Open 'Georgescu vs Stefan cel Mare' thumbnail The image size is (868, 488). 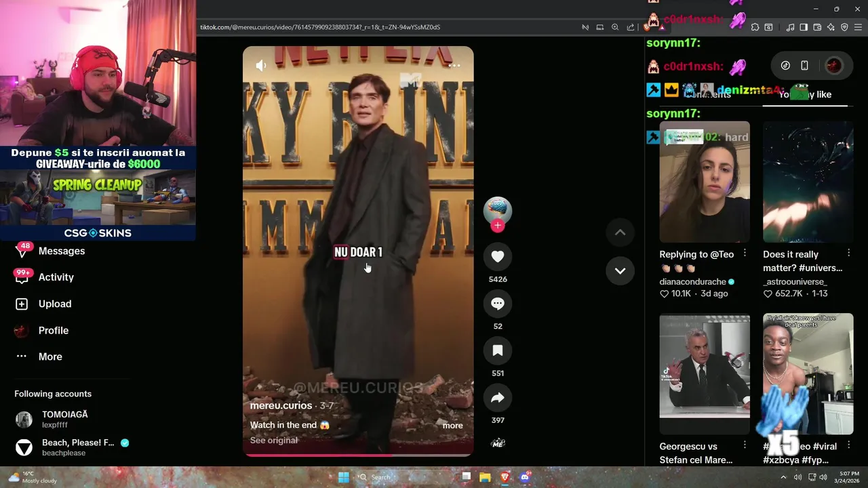(705, 375)
